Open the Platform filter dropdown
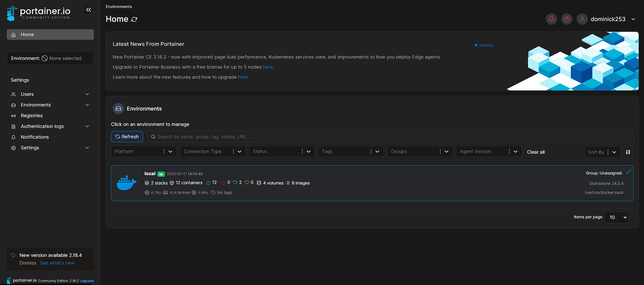The height and width of the screenshot is (285, 644). coord(144,151)
